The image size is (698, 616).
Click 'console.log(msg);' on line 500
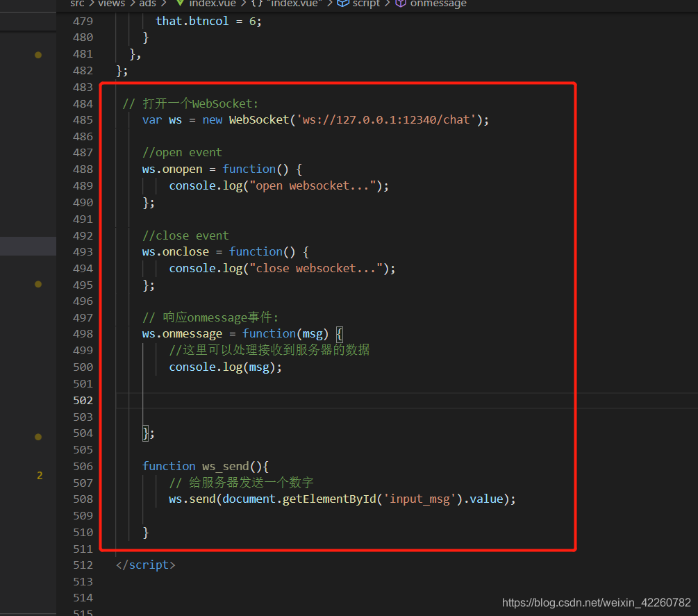point(225,367)
